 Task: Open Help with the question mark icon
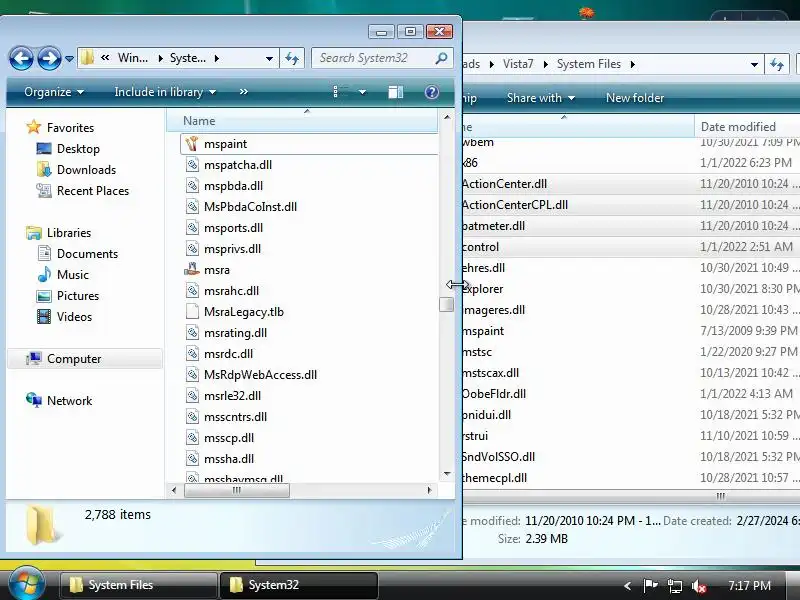tap(432, 92)
